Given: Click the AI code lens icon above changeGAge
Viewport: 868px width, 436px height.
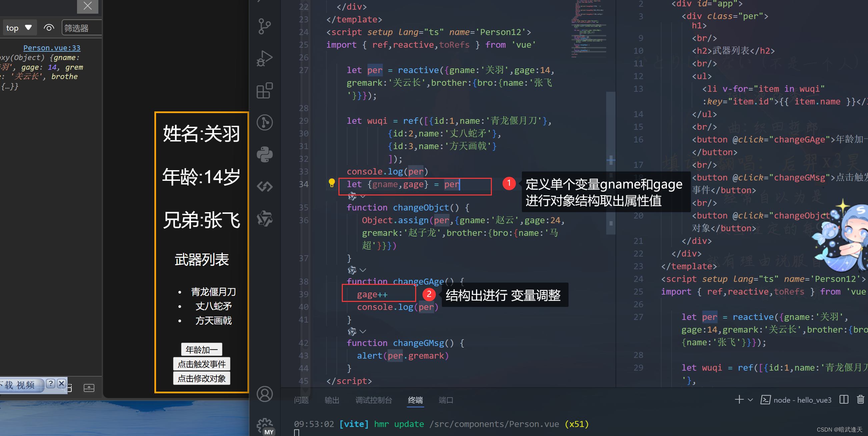Looking at the screenshot, I should (352, 270).
